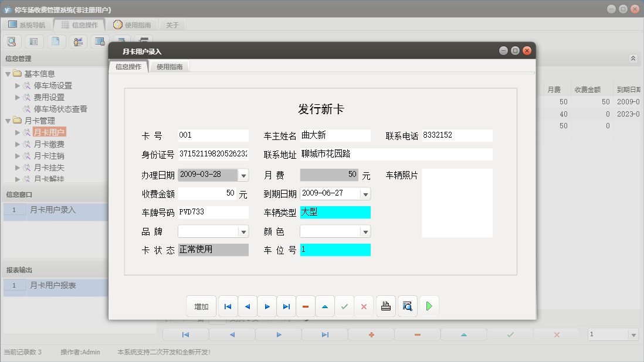Jump to first record with navigation icon
The width and height of the screenshot is (644, 362).
(x=228, y=306)
